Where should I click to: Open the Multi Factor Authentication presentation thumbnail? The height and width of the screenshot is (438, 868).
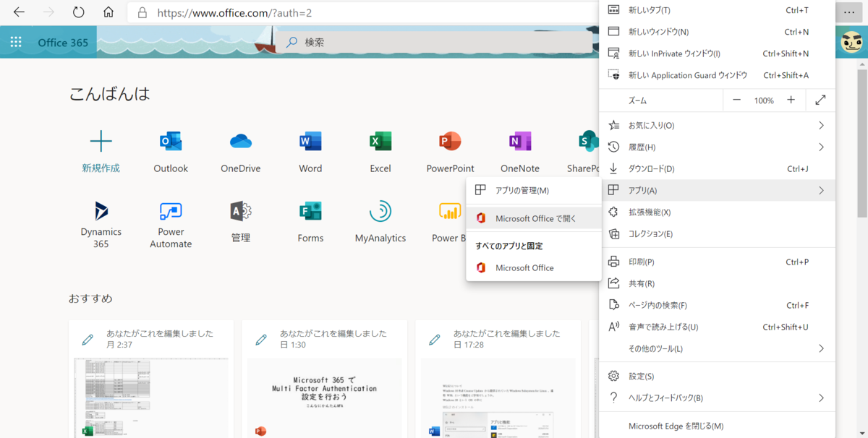coord(325,397)
